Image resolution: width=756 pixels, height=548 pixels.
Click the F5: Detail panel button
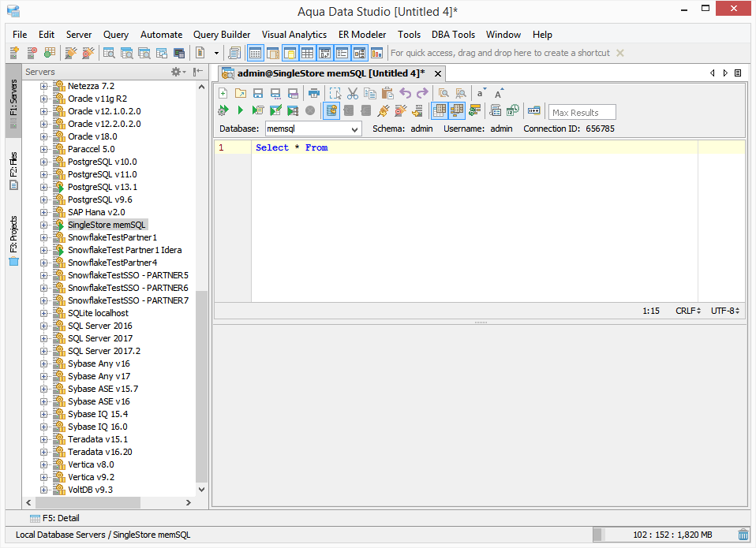pyautogui.click(x=54, y=519)
